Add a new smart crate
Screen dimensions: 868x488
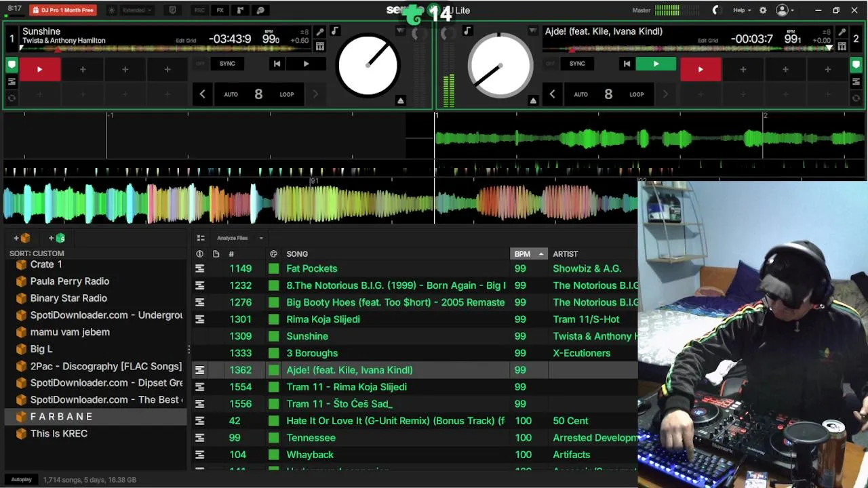point(57,238)
